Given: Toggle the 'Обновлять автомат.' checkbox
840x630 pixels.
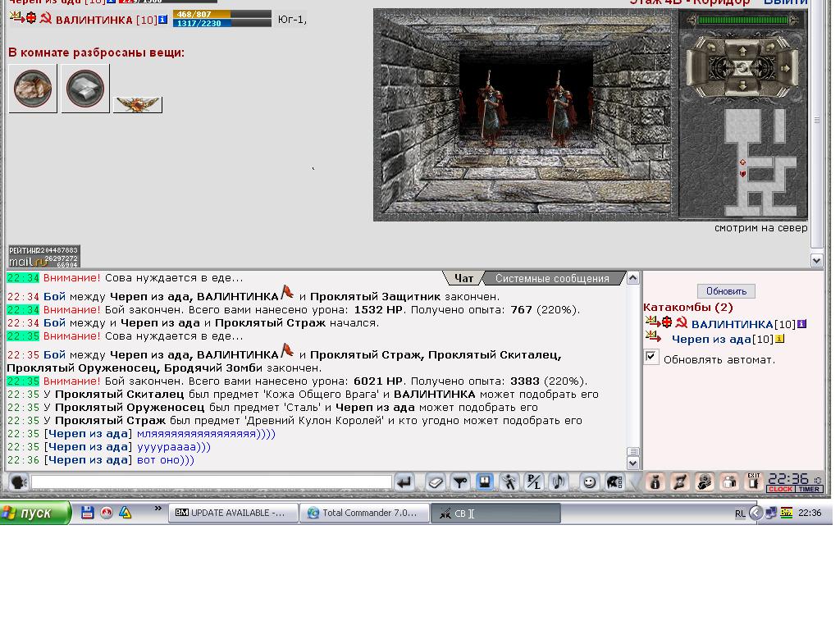Looking at the screenshot, I should coord(651,357).
